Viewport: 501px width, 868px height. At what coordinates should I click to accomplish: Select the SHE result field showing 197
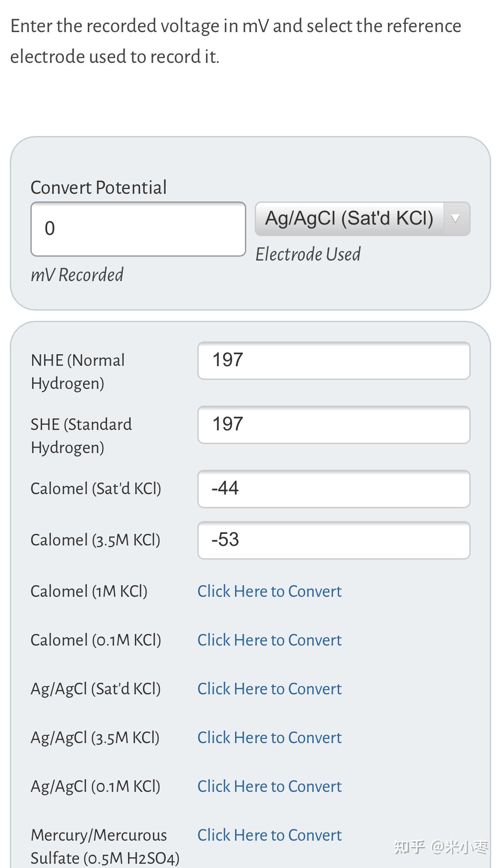point(334,424)
